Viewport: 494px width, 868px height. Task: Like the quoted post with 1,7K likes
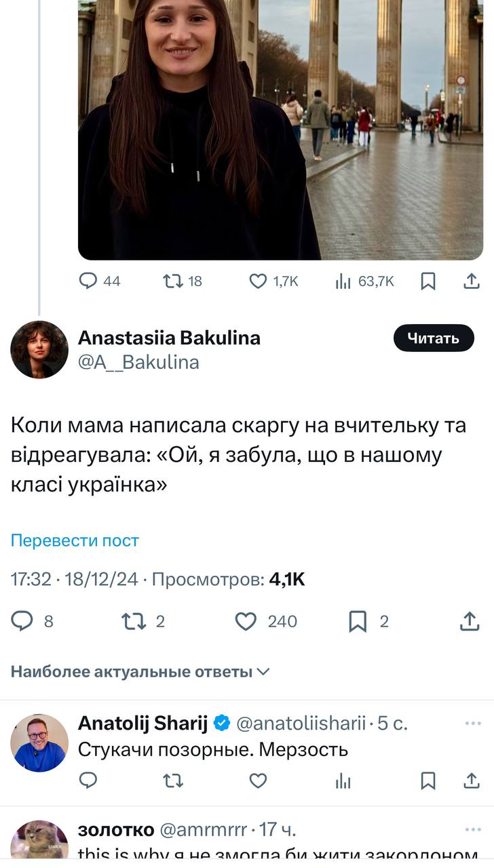[x=259, y=281]
